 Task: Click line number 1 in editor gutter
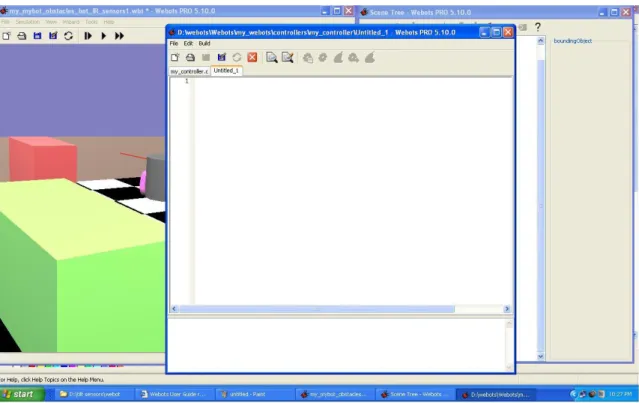pos(187,81)
